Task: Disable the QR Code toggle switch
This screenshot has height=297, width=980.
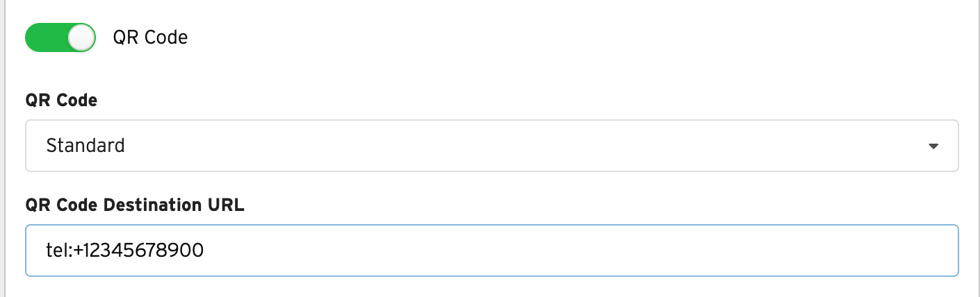Action: [60, 37]
